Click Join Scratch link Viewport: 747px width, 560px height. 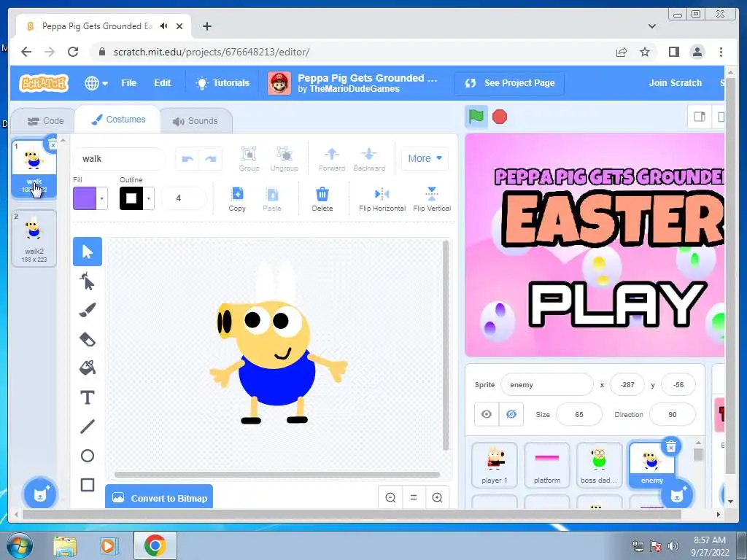675,83
